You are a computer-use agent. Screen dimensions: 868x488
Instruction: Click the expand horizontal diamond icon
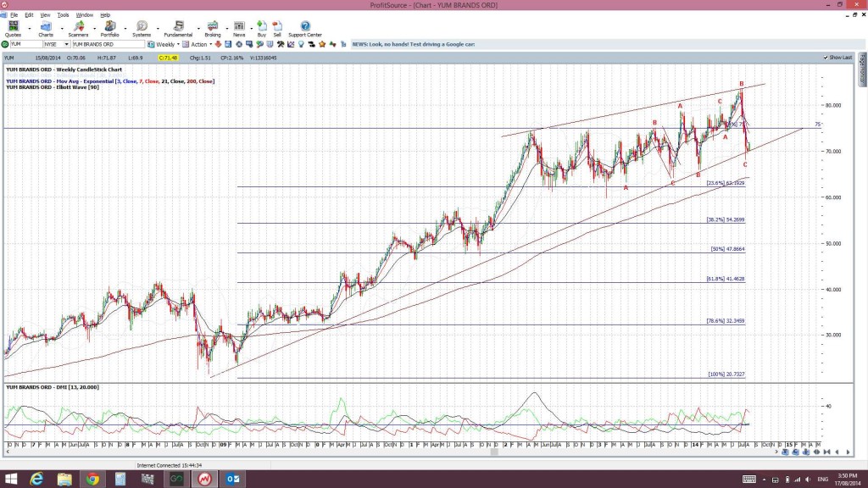click(x=816, y=452)
